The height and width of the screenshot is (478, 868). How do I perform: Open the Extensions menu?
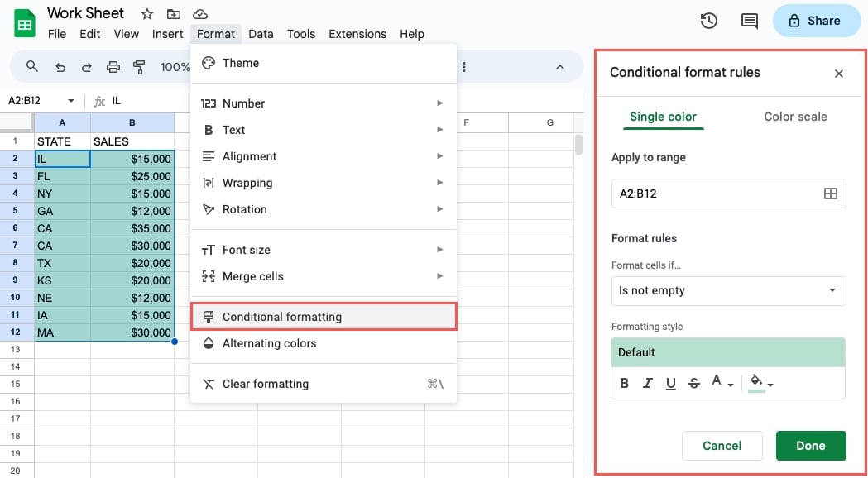[357, 34]
